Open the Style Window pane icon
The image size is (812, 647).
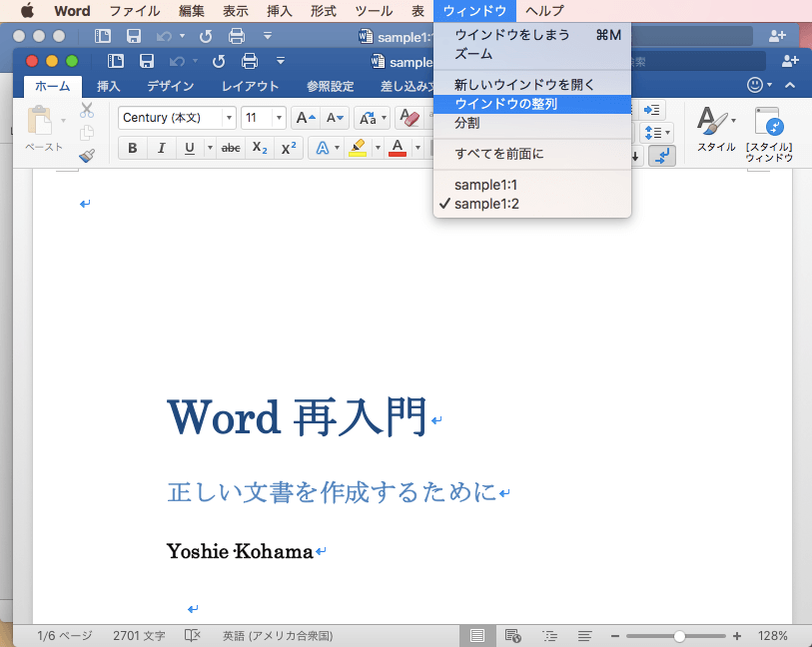coord(768,122)
